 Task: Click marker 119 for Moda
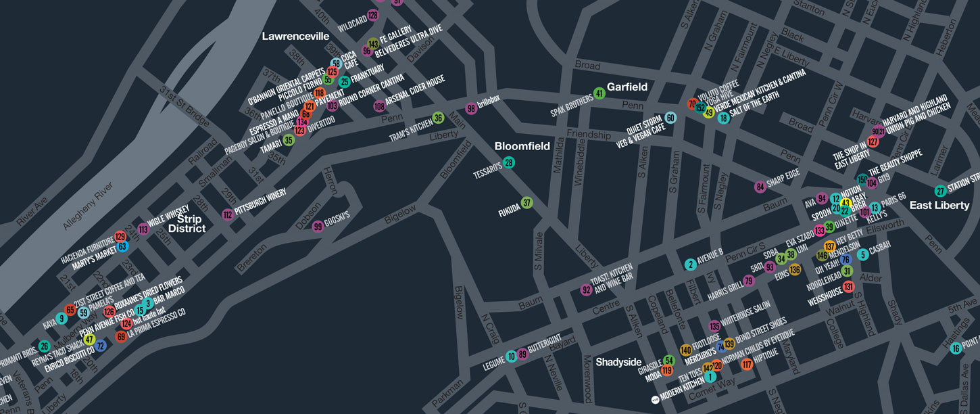tap(667, 370)
